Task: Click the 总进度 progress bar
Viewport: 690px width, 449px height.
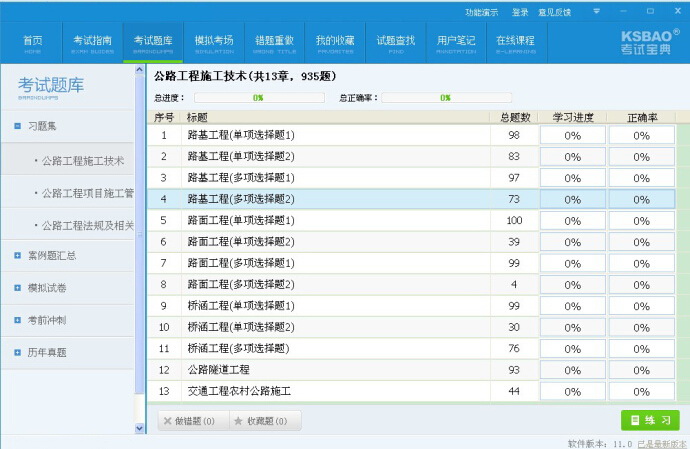Action: pyautogui.click(x=259, y=98)
